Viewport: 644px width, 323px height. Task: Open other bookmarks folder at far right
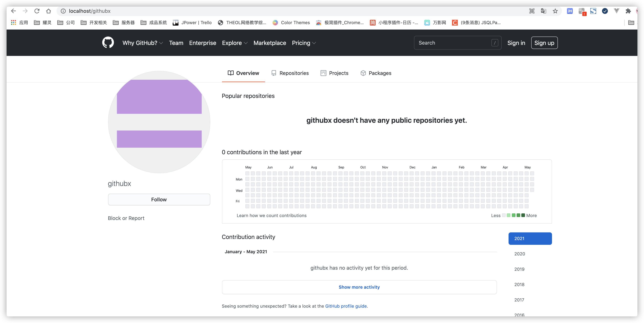[631, 22]
